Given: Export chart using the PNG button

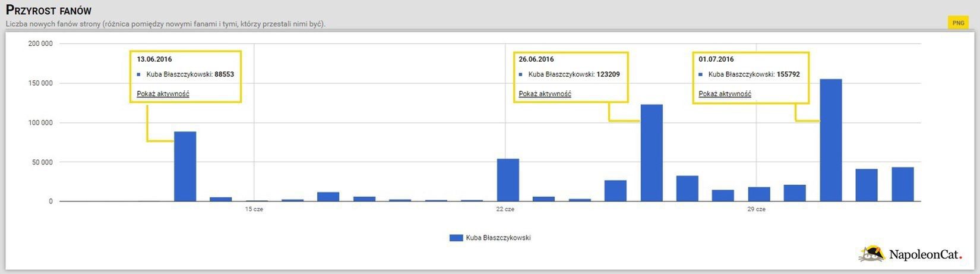Looking at the screenshot, I should [958, 23].
